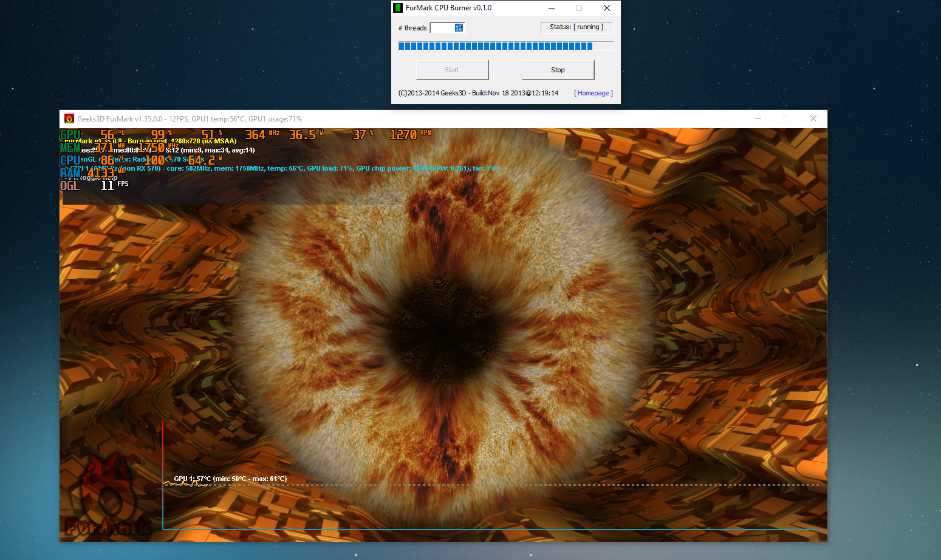Minimize the Geeks3D FurMark window
The height and width of the screenshot is (560, 941).
758,118
